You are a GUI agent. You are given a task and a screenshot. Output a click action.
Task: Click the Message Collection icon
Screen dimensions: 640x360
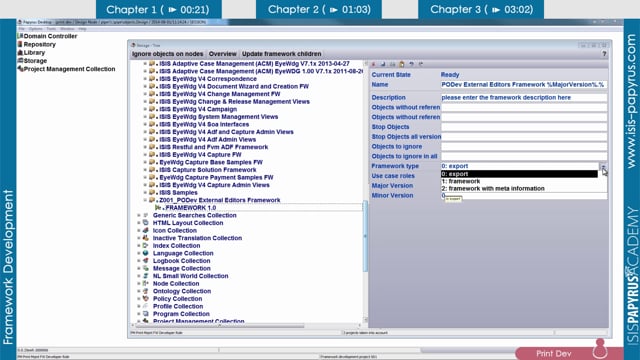click(x=146, y=268)
